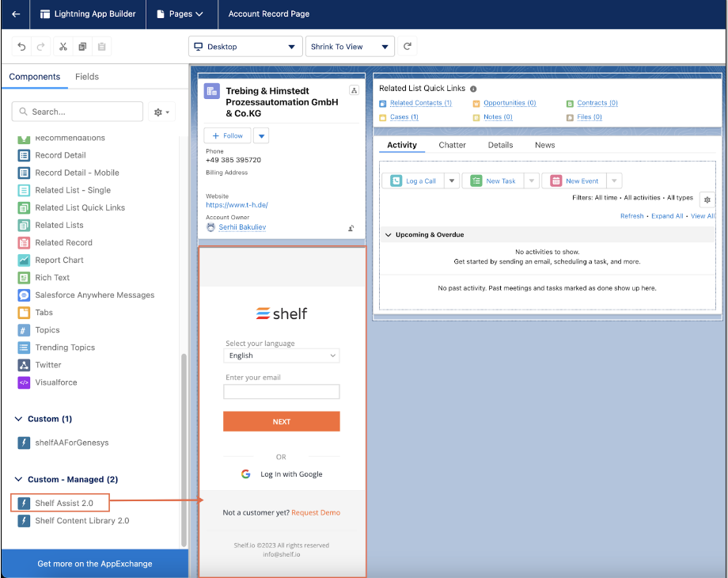728x578 pixels.
Task: Open component list settings gear
Action: [x=161, y=112]
